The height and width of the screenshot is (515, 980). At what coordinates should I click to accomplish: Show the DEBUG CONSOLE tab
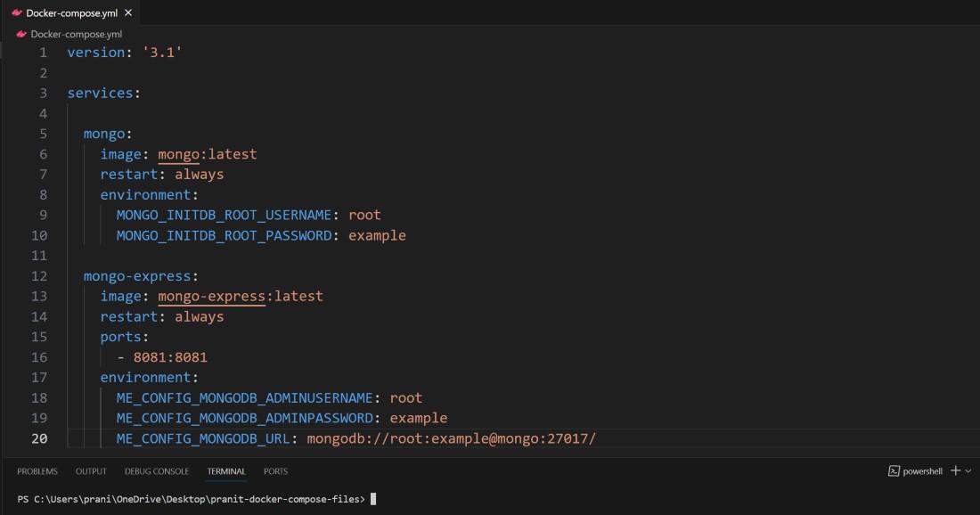coord(157,471)
